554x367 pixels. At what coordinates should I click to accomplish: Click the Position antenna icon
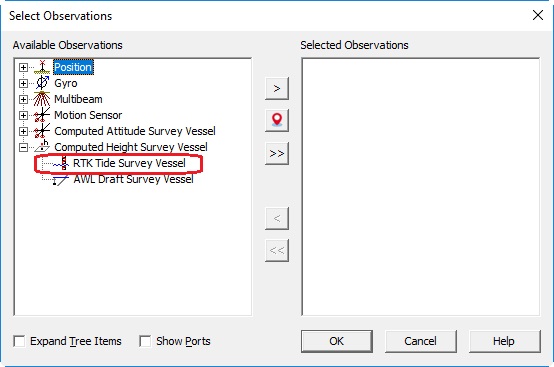pos(42,67)
